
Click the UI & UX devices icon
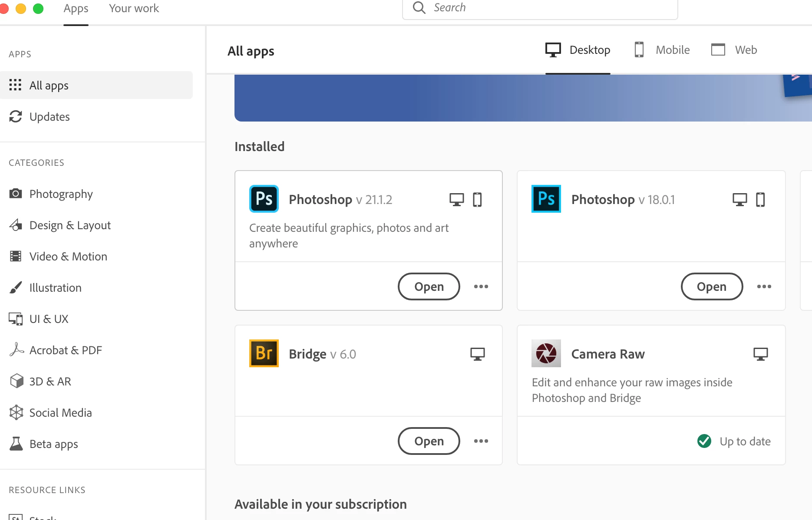16,319
